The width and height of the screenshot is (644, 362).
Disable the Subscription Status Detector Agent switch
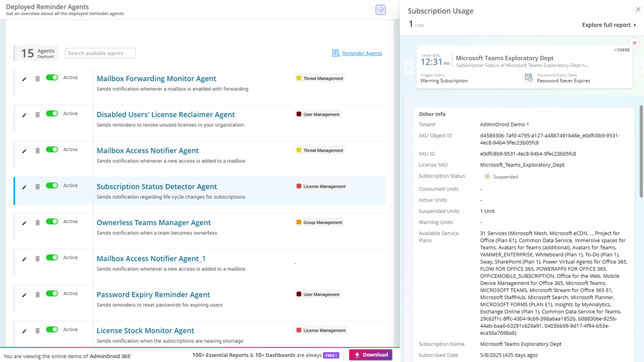pos(52,186)
